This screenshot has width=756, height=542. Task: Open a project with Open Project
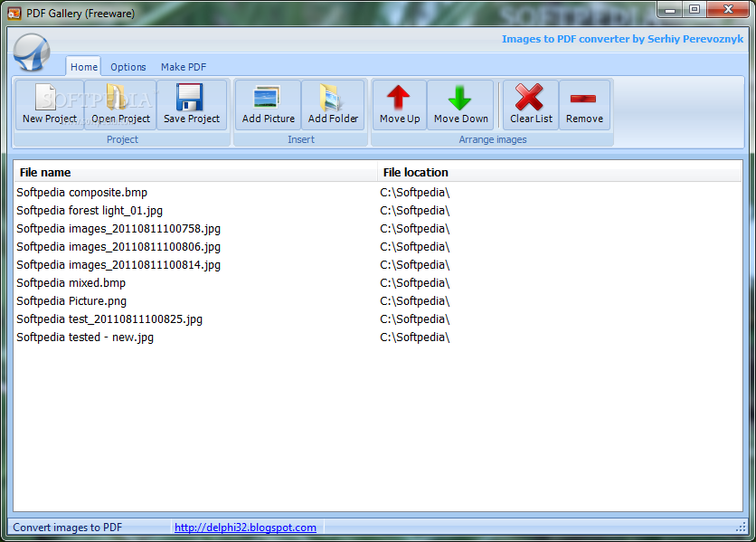point(120,105)
